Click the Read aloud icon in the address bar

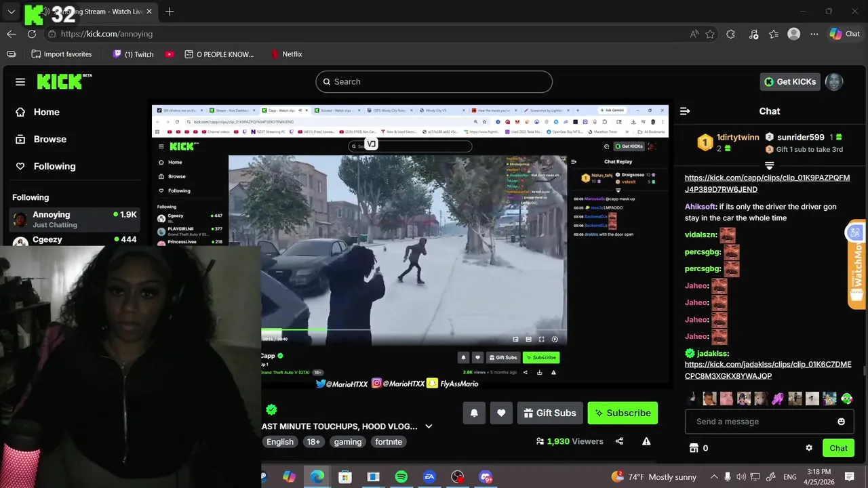tap(694, 34)
